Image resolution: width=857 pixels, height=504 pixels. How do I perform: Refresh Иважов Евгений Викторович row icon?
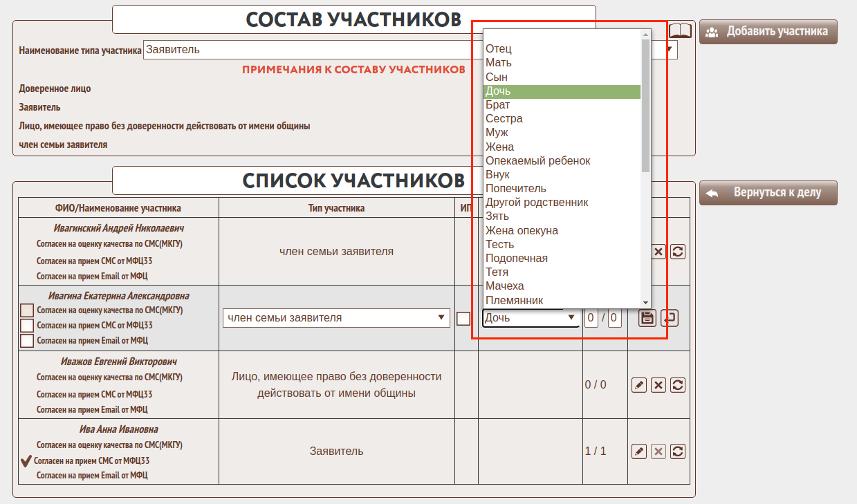coord(678,385)
